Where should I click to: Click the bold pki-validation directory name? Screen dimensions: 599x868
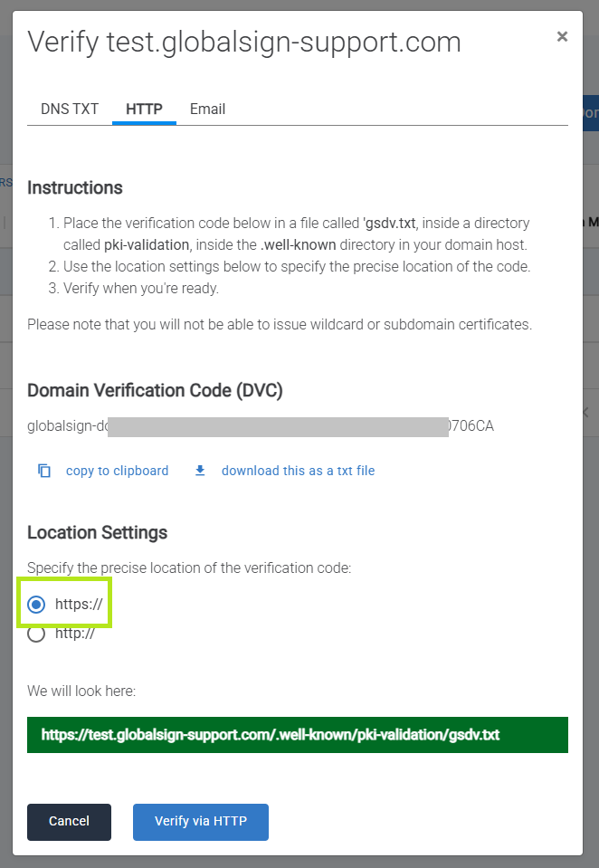[147, 244]
